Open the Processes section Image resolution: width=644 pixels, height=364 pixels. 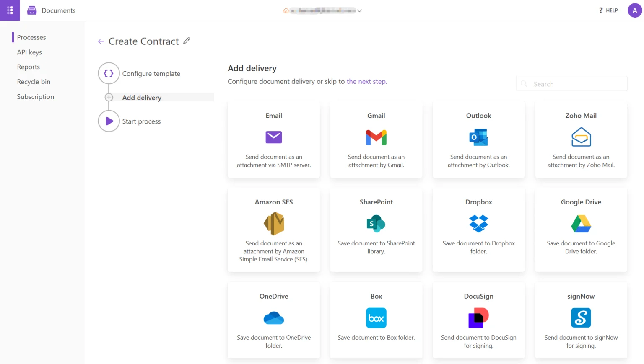[31, 37]
